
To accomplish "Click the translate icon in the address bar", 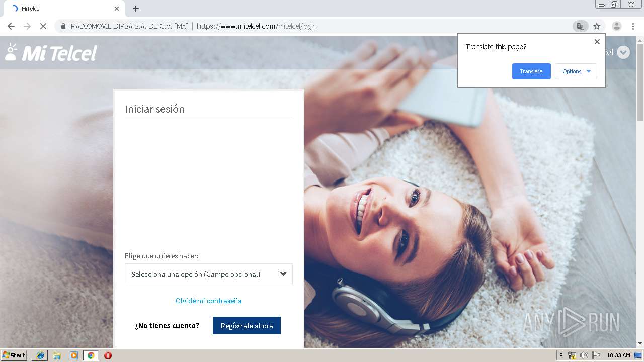I will (580, 26).
